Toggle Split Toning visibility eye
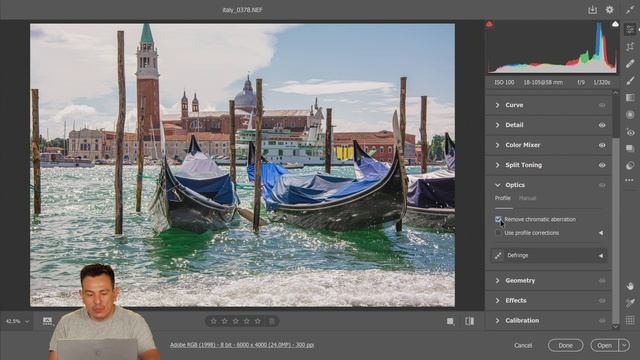The height and width of the screenshot is (360, 640). tap(602, 165)
